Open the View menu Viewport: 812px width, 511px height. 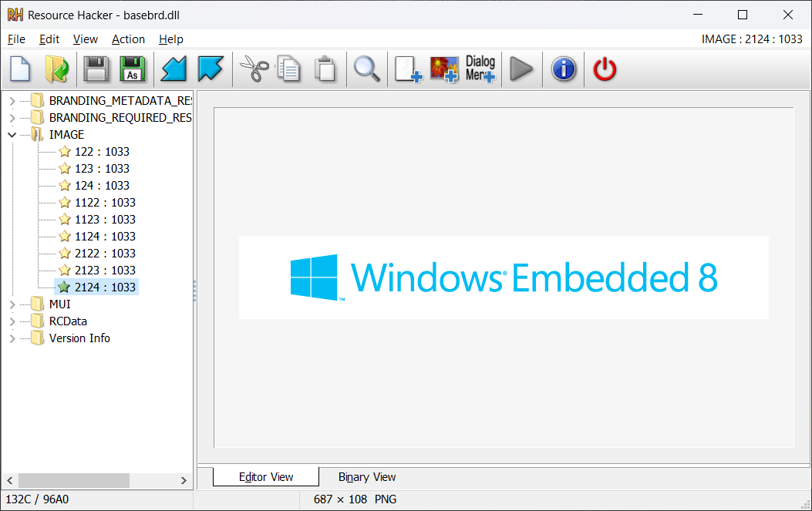[86, 39]
